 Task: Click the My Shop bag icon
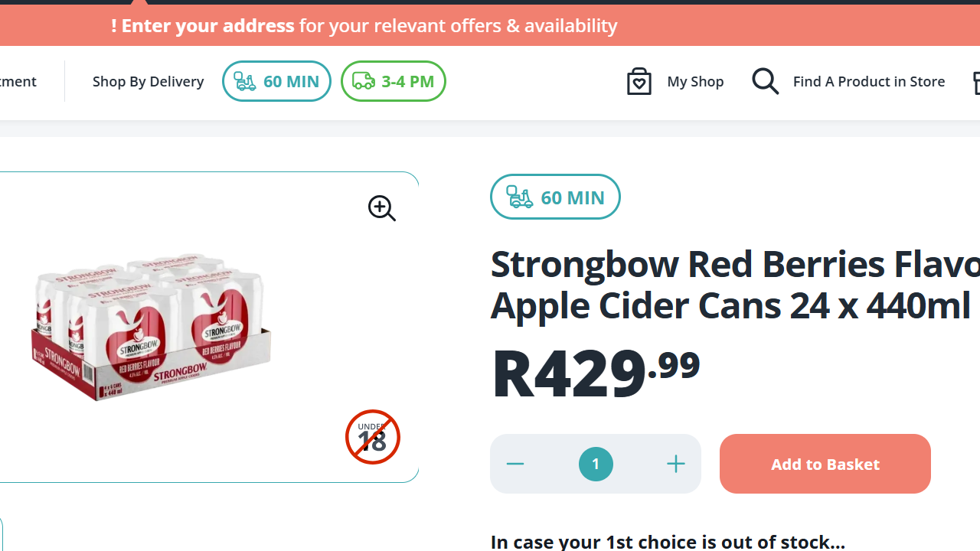[639, 81]
